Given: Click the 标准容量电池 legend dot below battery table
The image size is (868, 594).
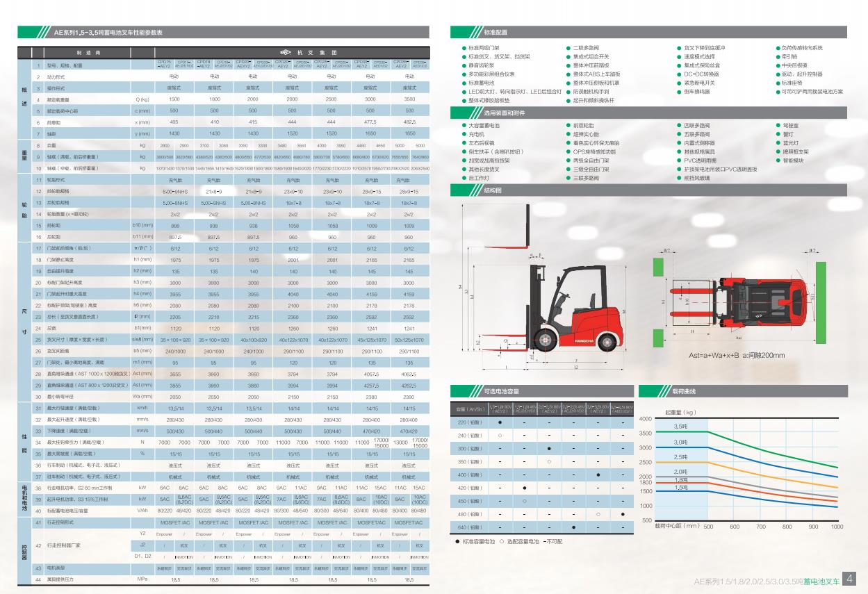Looking at the screenshot, I should [x=457, y=541].
